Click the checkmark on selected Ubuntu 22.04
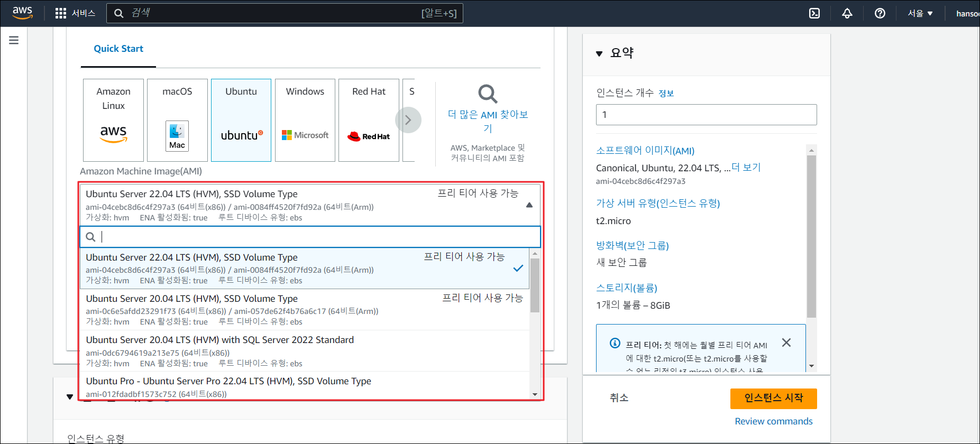 pyautogui.click(x=518, y=268)
